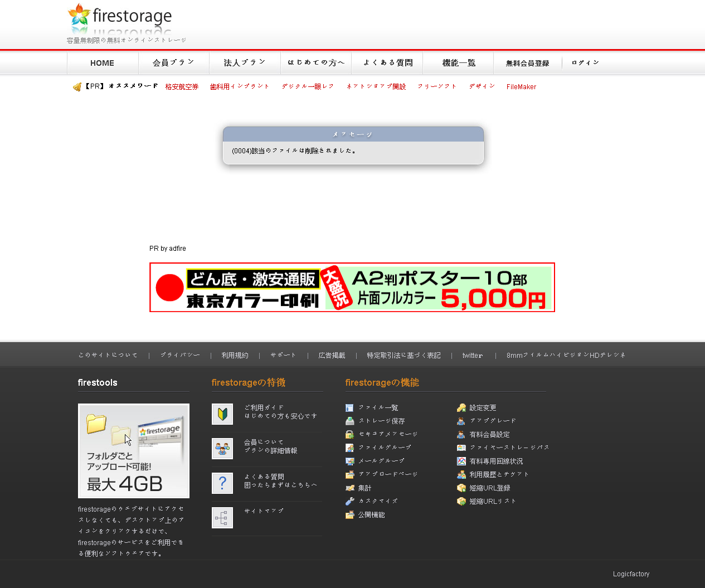Open the プライバシー footer link

click(180, 356)
